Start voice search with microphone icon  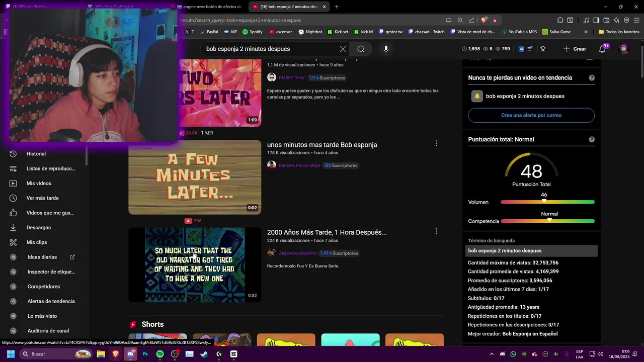[386, 49]
